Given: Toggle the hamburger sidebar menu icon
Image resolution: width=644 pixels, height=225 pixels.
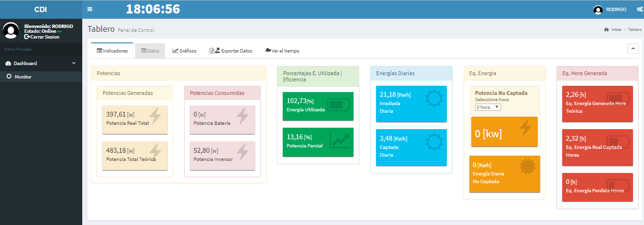Looking at the screenshot, I should click(x=90, y=9).
